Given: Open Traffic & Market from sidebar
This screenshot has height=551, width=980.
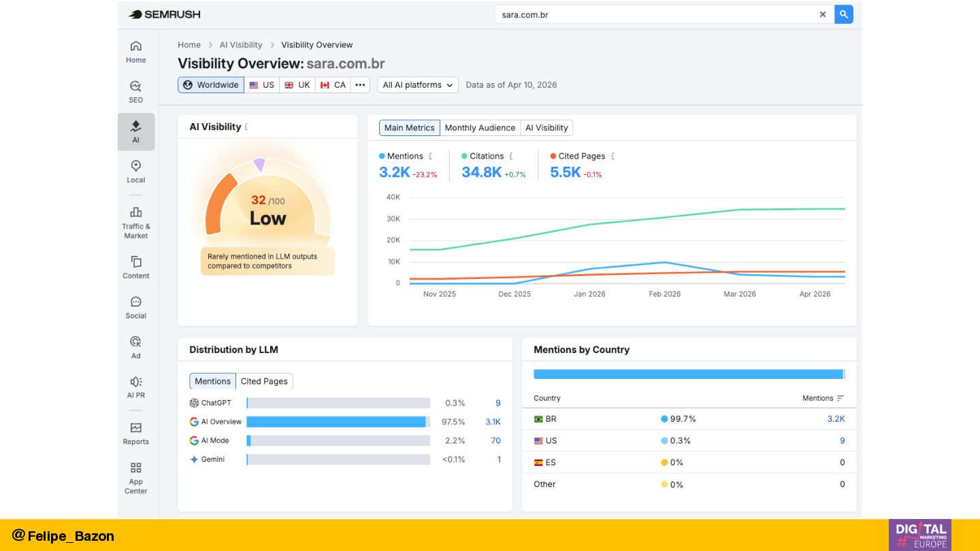Looking at the screenshot, I should (135, 222).
